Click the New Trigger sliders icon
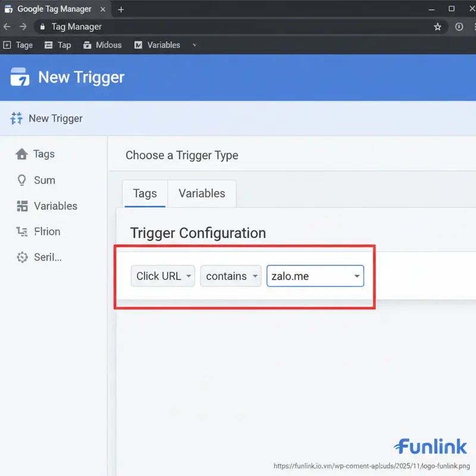 click(x=16, y=118)
